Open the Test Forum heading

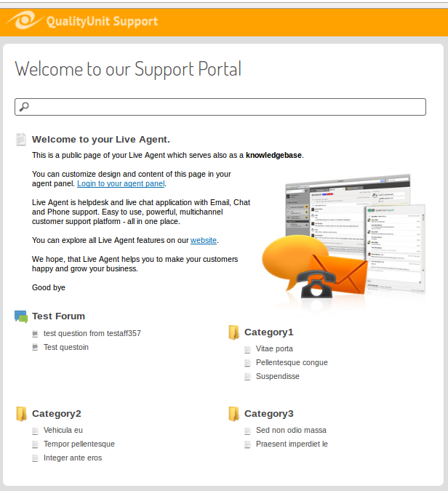point(58,316)
